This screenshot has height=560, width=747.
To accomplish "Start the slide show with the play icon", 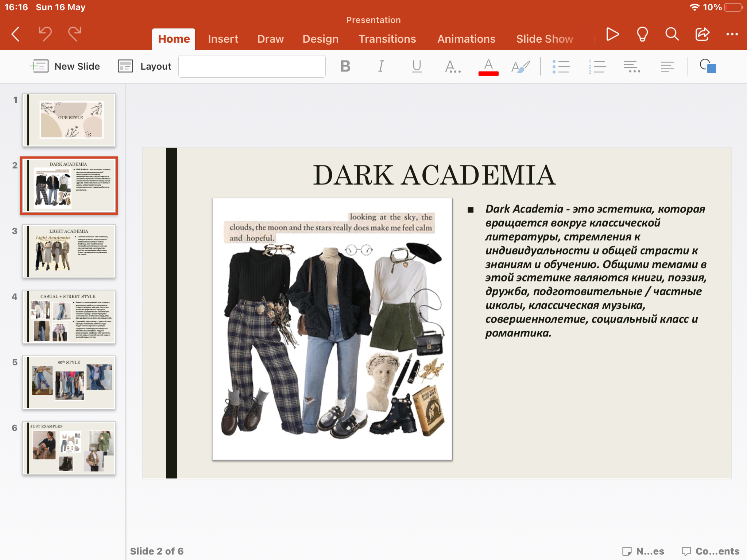I will pos(612,34).
